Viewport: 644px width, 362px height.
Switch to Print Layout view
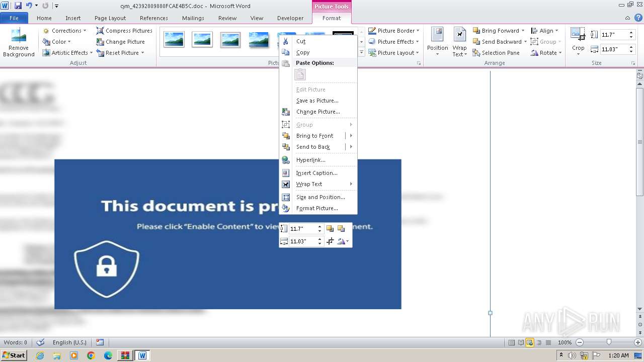click(512, 342)
